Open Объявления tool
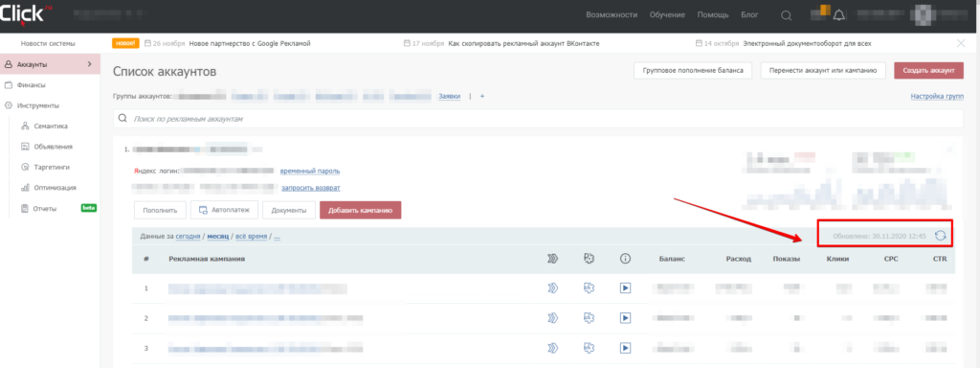This screenshot has height=368, width=980. point(54,147)
